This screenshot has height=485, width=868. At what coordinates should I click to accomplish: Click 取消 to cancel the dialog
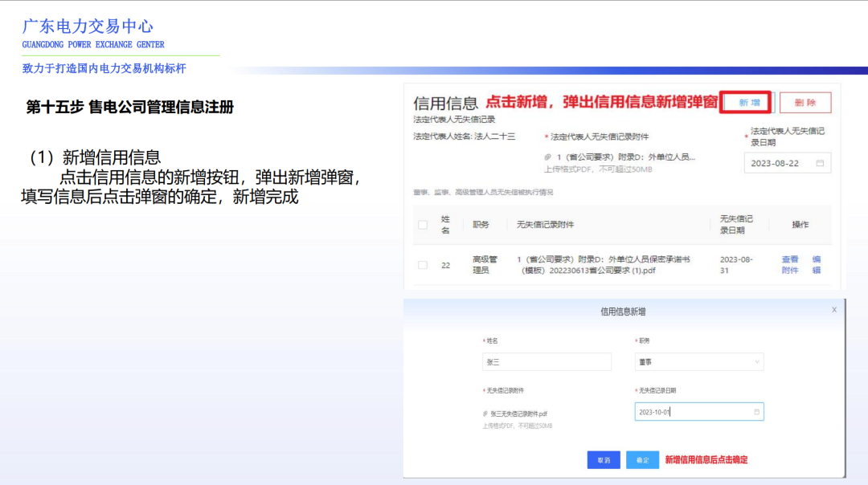[604, 459]
